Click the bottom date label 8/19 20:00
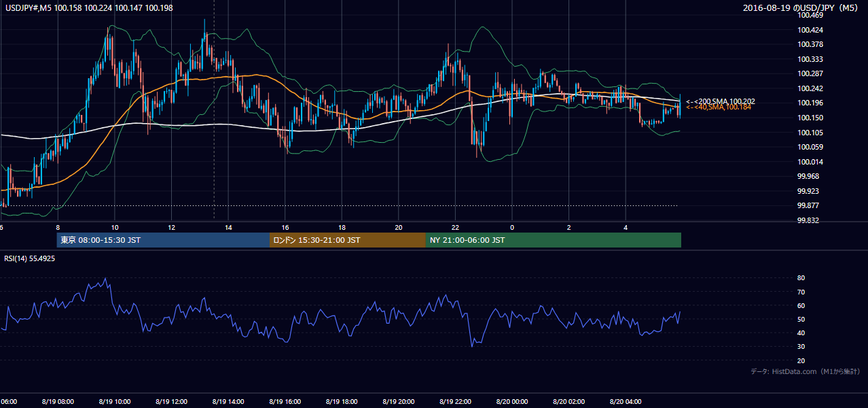The image size is (868, 408). [x=398, y=401]
